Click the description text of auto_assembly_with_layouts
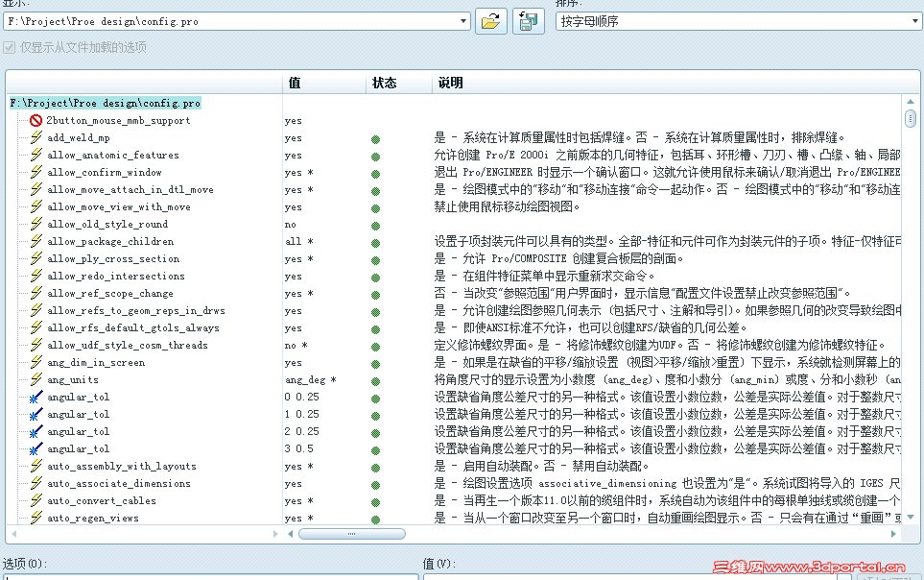924x580 pixels. 541,466
